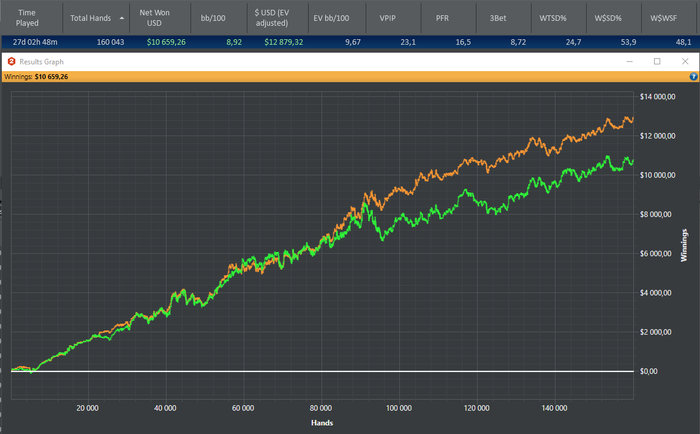Click the 20 000 hands axis tick
The height and width of the screenshot is (434, 700).
pyautogui.click(x=88, y=408)
